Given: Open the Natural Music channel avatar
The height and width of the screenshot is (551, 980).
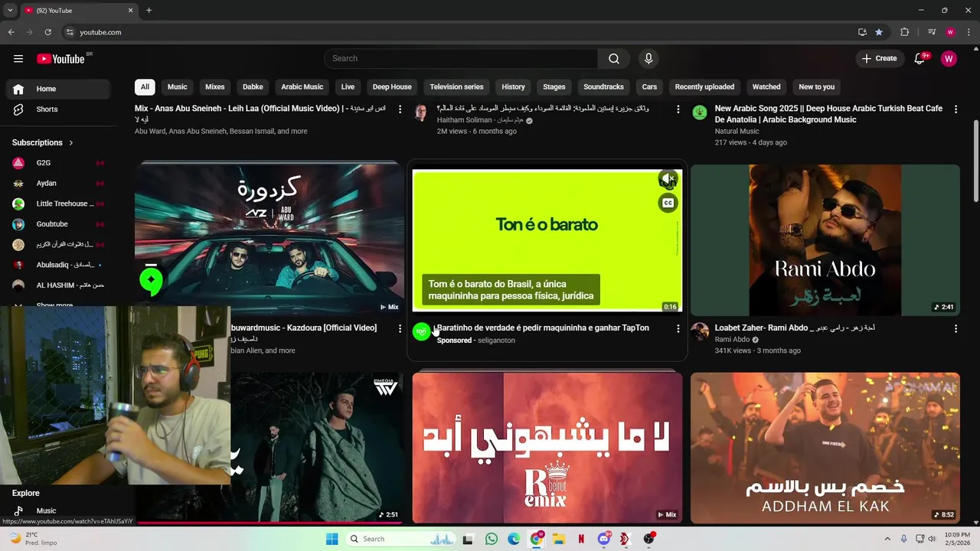Looking at the screenshot, I should click(x=700, y=112).
